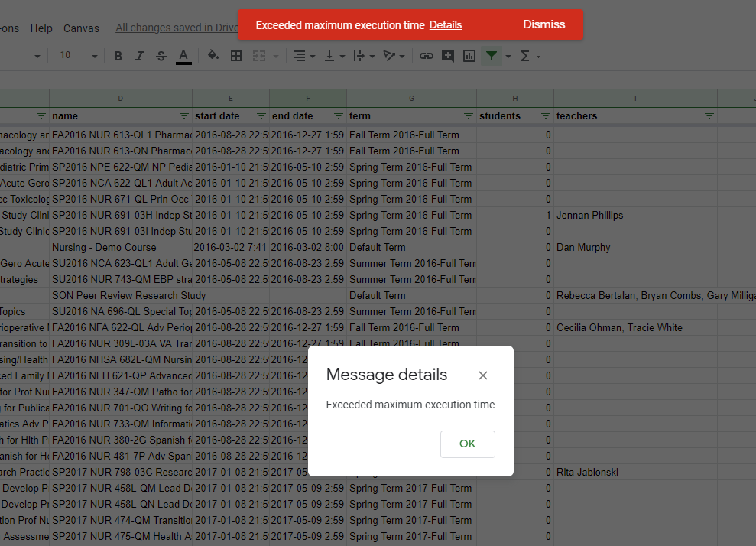The height and width of the screenshot is (546, 756).
Task: Toggle the green filter button
Action: click(x=492, y=56)
